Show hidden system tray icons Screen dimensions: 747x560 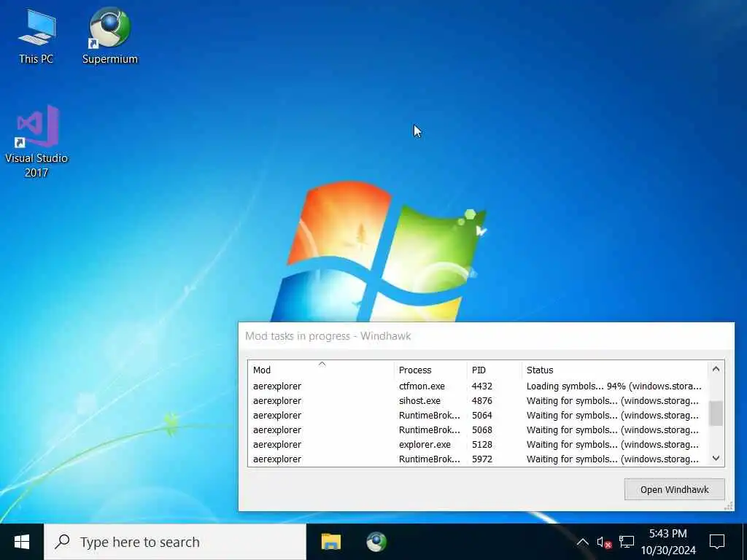582,542
